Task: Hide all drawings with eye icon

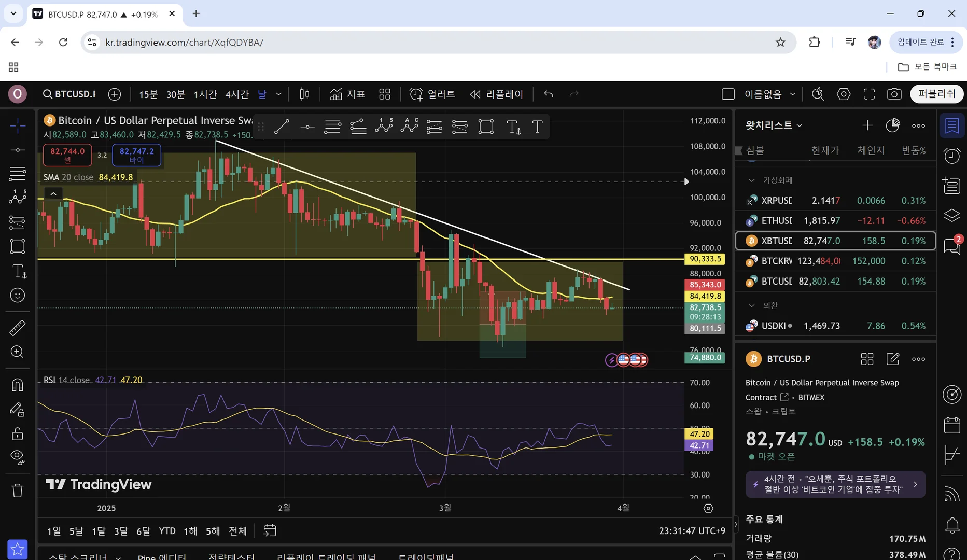Action: coord(17,457)
